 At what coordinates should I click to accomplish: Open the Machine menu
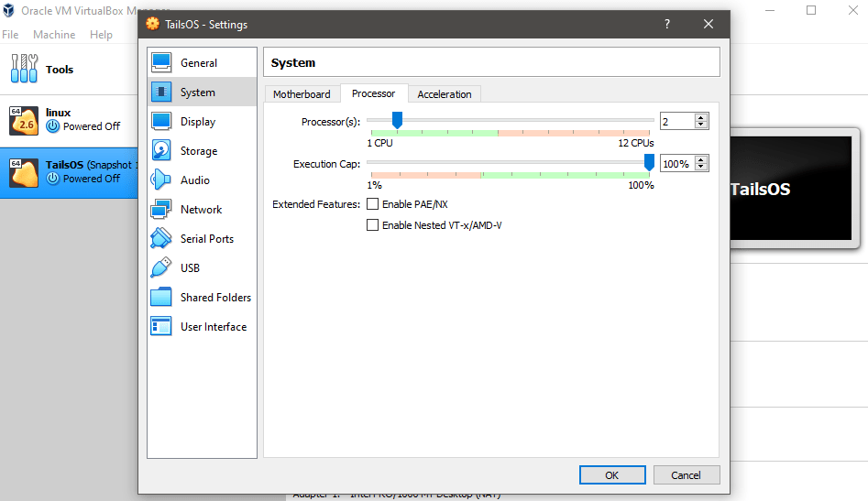(54, 34)
